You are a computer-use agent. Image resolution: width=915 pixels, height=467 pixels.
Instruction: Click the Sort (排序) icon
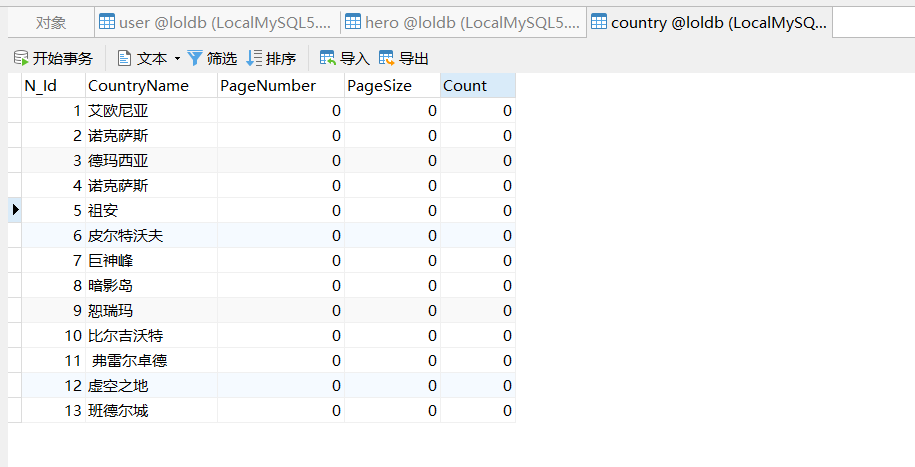254,58
